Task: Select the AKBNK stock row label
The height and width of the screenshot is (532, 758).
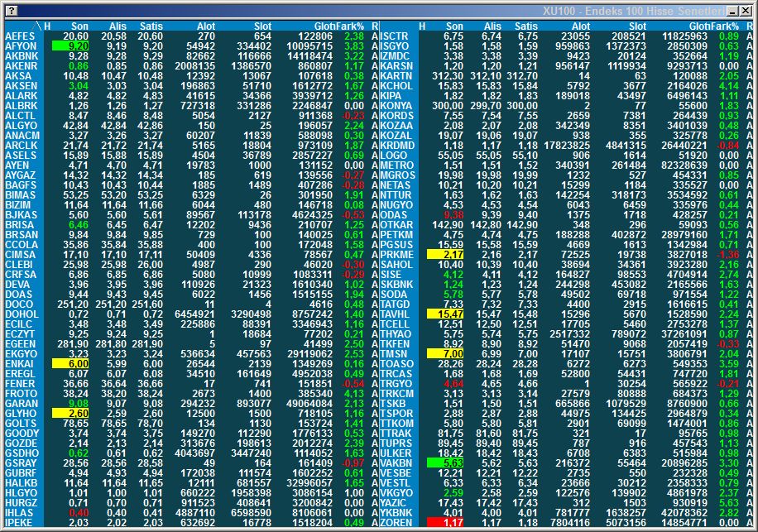Action: tap(21, 56)
